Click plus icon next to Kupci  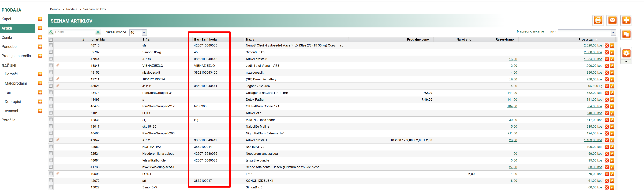pyautogui.click(x=40, y=19)
